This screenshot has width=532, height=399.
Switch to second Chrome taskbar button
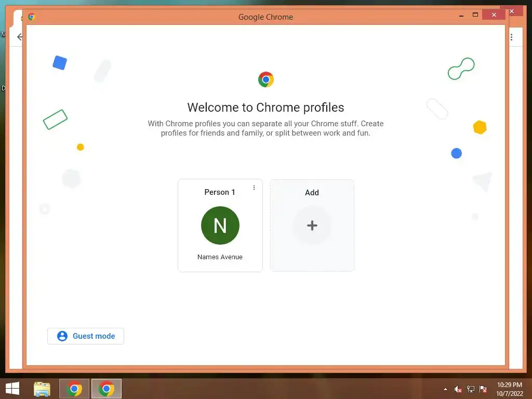point(107,389)
